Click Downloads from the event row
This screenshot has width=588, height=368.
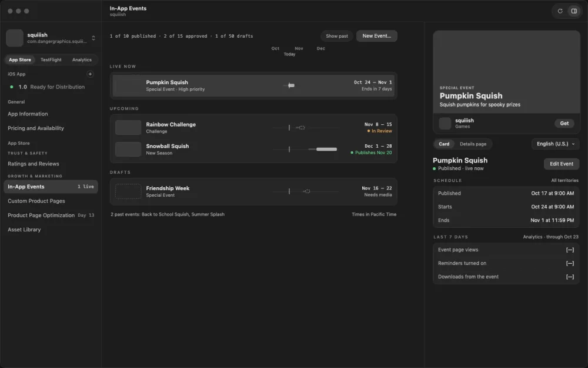click(506, 277)
